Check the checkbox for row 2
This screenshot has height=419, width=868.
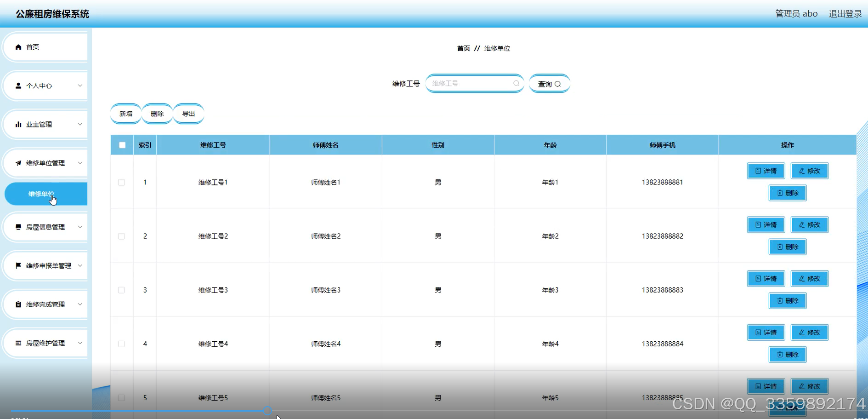coord(121,236)
